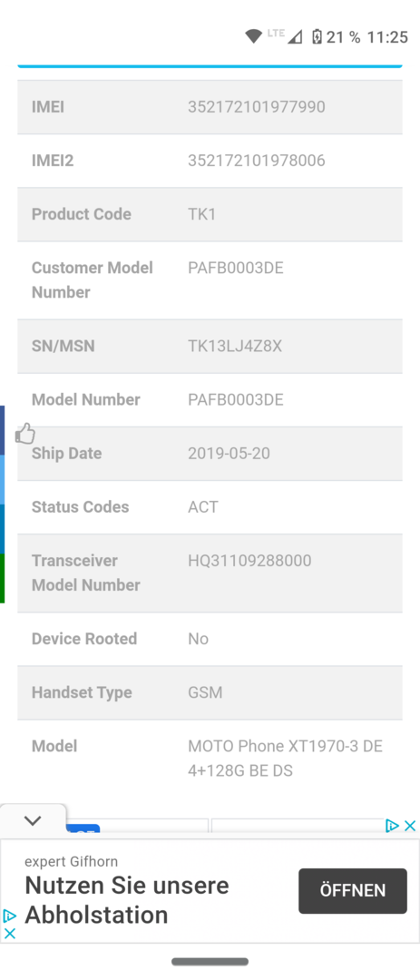The image size is (420, 980).
Task: Tap the expert Gifhorn advertiser text
Action: click(72, 862)
